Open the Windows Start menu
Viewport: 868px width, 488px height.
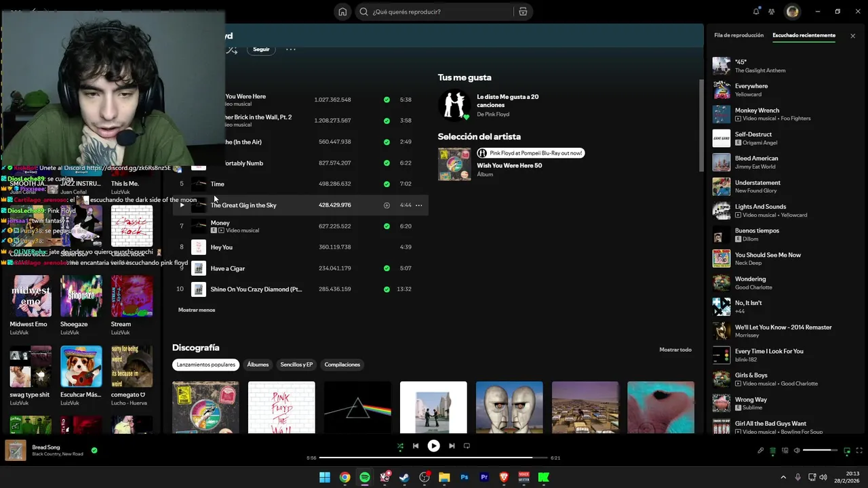coord(325,477)
